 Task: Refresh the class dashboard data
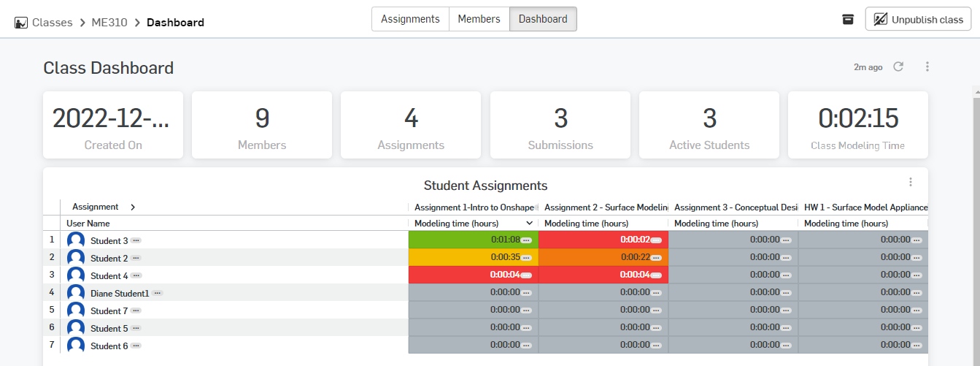[898, 66]
